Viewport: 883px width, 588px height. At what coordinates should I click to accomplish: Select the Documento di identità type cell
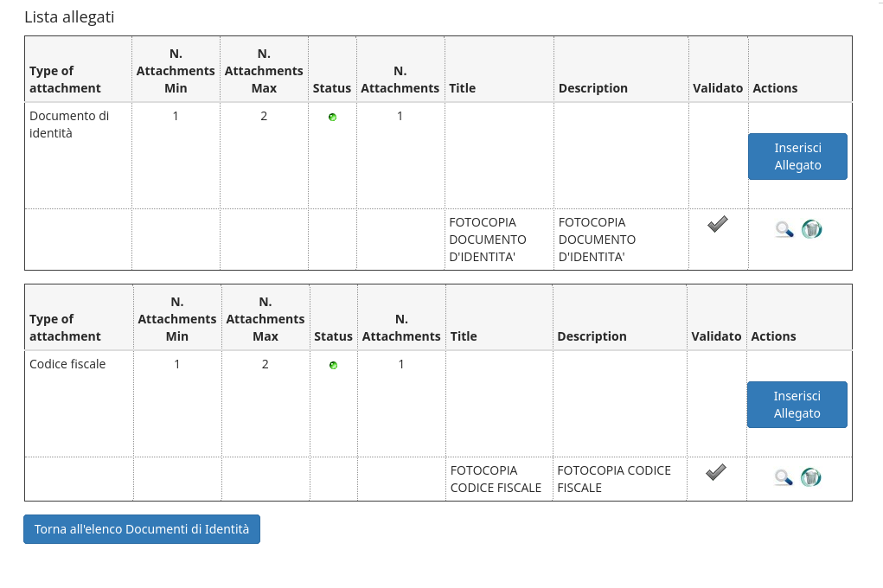point(69,124)
